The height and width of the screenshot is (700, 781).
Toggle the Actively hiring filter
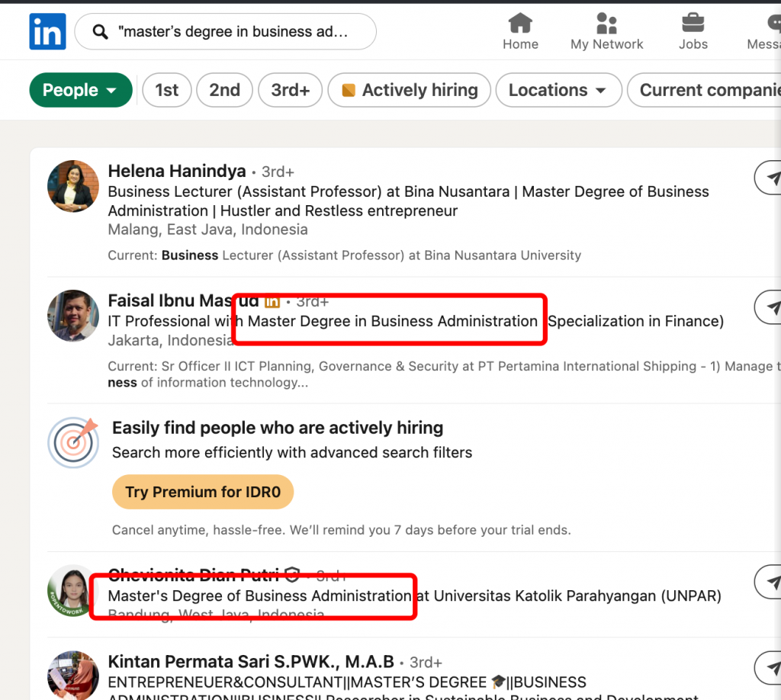pos(409,90)
